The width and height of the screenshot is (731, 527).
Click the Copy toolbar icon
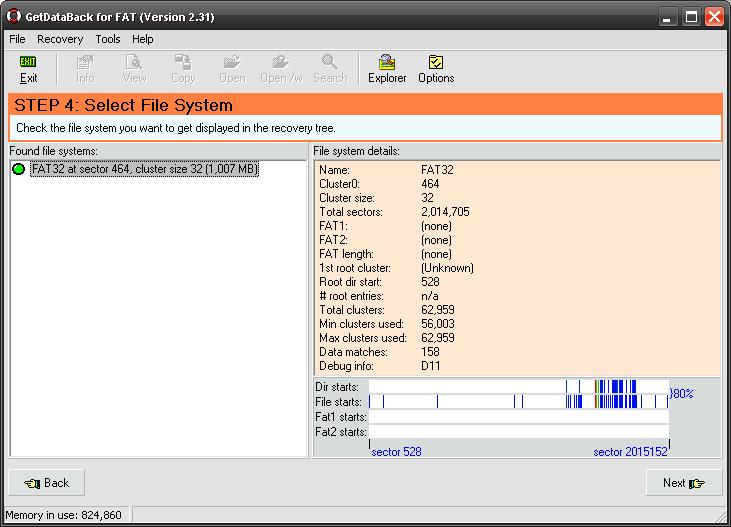(x=183, y=69)
